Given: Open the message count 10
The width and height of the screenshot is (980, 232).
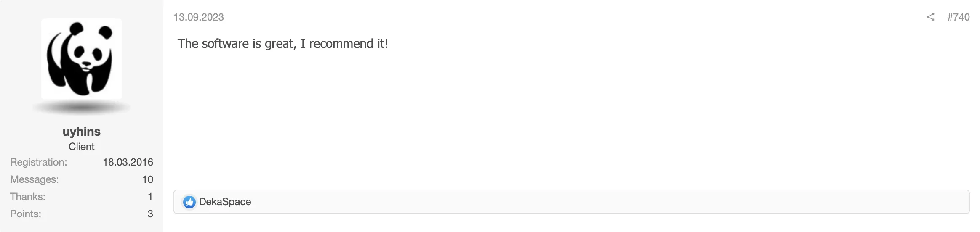Looking at the screenshot, I should (147, 179).
